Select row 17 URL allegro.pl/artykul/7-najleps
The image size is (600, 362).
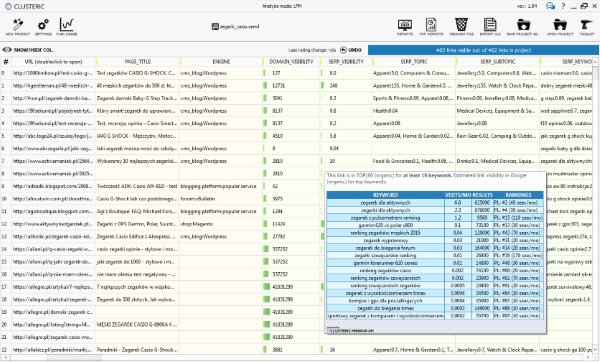(53, 287)
